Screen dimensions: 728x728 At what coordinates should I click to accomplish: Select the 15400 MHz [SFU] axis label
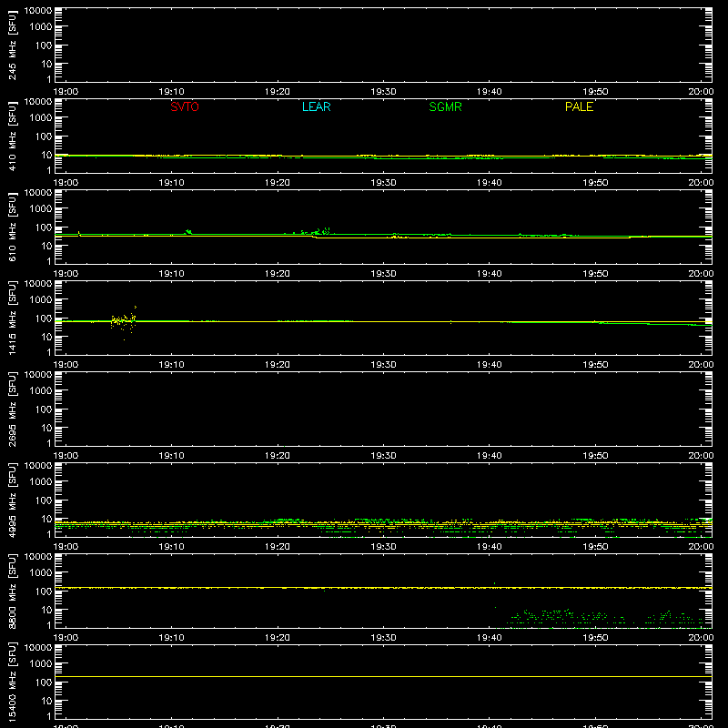[x=12, y=682]
